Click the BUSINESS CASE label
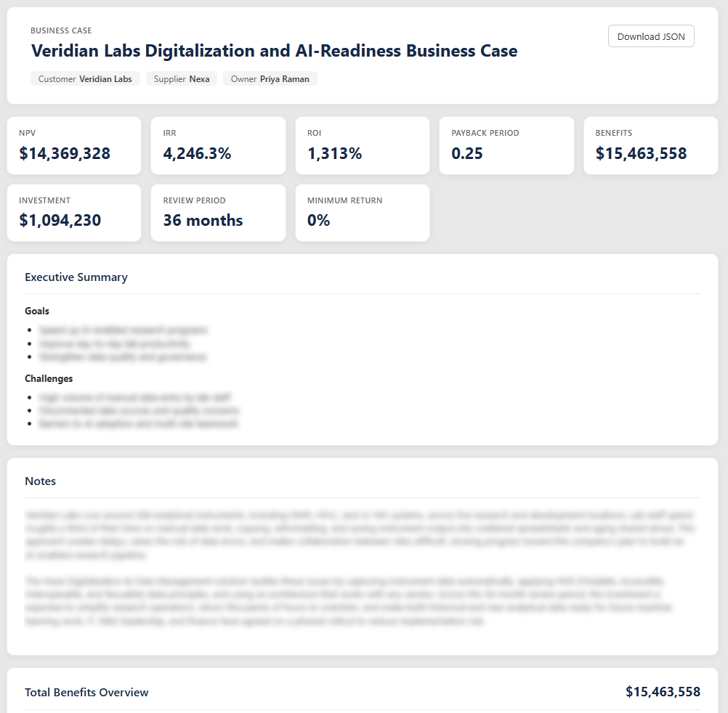The width and height of the screenshot is (728, 713). coord(61,30)
